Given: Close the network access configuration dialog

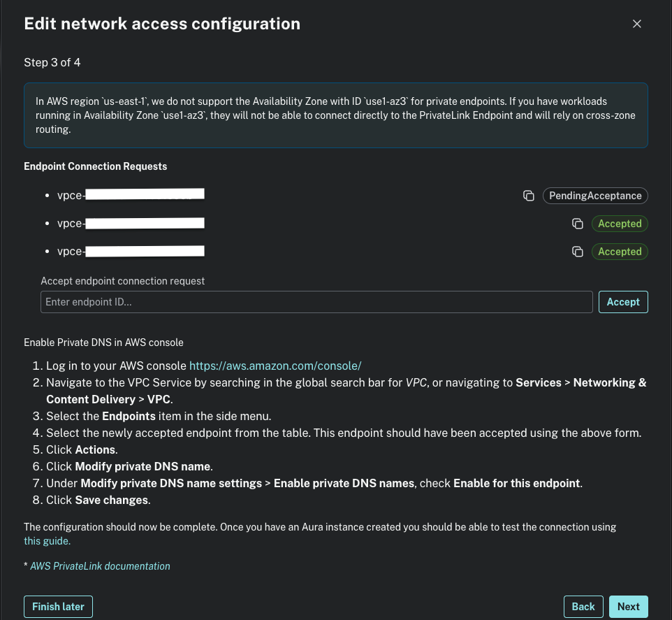Looking at the screenshot, I should (636, 24).
